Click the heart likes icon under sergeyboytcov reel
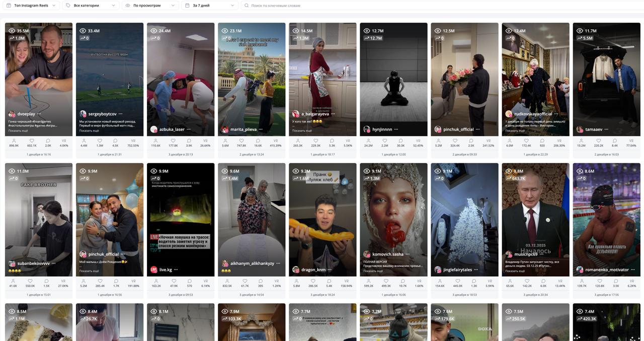Image resolution: width=644 pixels, height=341 pixels. pyautogui.click(x=100, y=141)
